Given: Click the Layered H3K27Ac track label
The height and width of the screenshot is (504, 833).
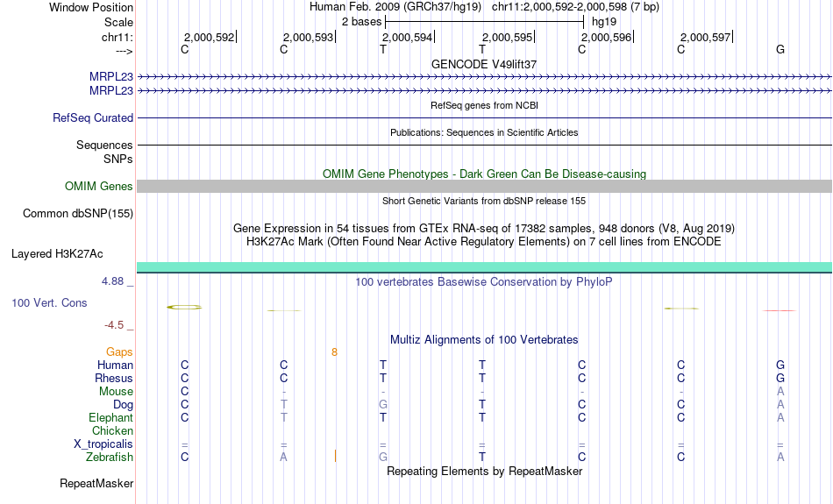Looking at the screenshot, I should click(x=57, y=254).
